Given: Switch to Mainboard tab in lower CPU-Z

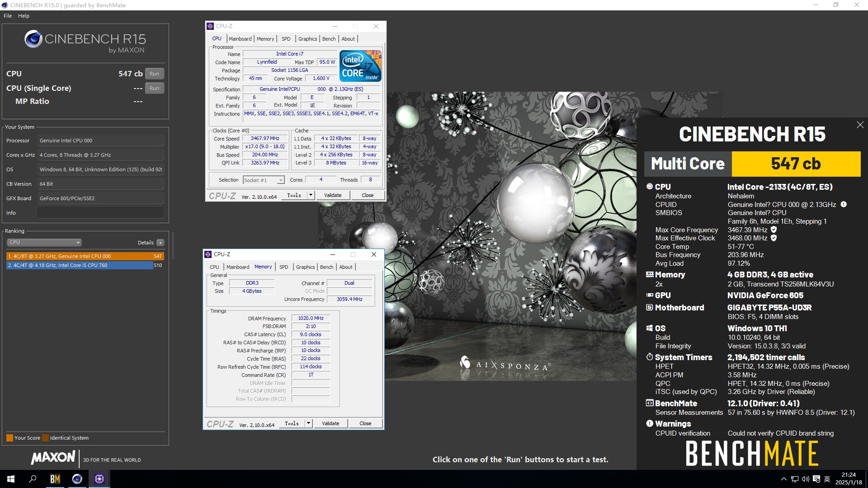Looking at the screenshot, I should (237, 267).
